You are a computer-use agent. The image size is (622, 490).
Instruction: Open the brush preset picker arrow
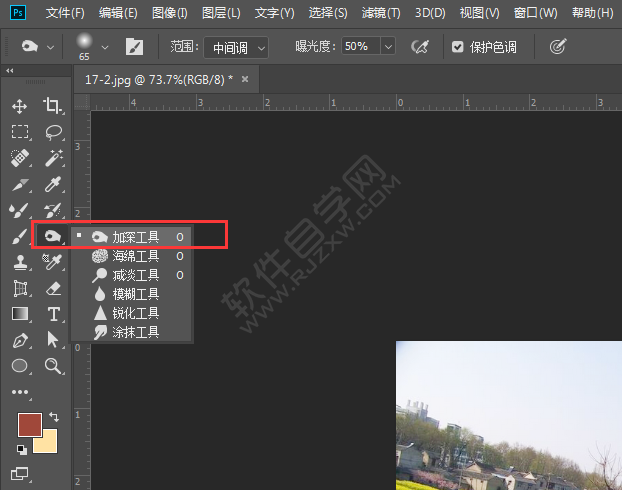pyautogui.click(x=105, y=48)
